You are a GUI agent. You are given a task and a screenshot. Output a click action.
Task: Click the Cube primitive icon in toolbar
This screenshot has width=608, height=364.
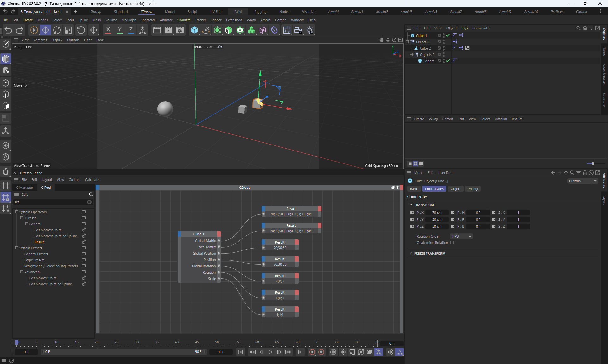[x=194, y=30]
